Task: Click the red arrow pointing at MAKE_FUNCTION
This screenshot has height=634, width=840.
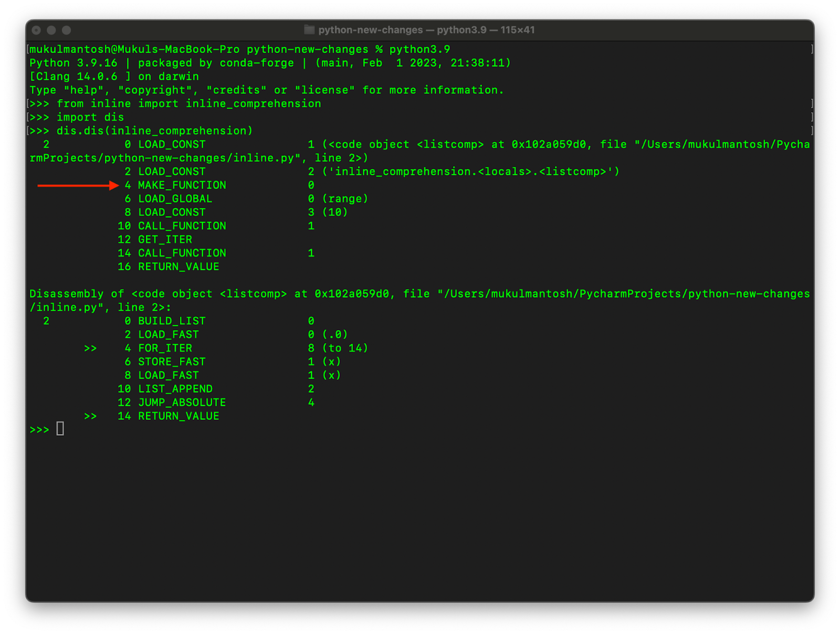Action: [x=78, y=185]
